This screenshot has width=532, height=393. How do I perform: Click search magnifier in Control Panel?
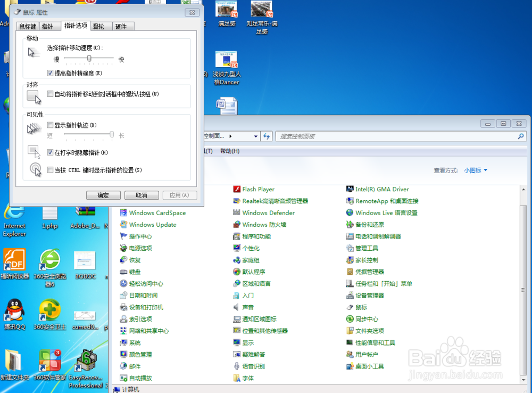[521, 136]
